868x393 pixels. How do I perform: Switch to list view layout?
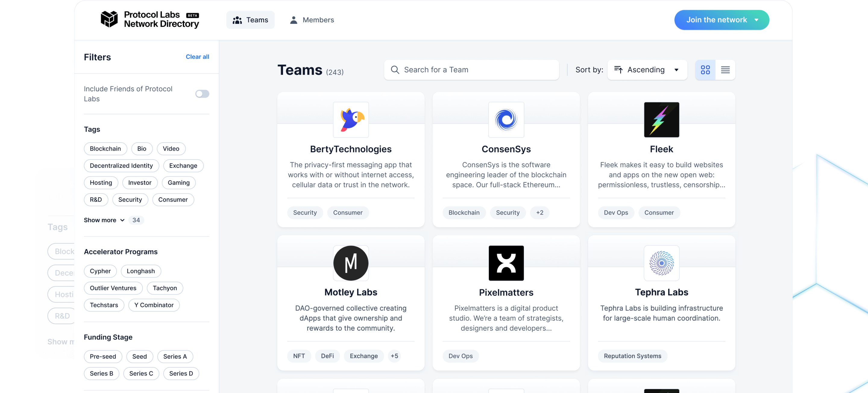click(x=725, y=70)
